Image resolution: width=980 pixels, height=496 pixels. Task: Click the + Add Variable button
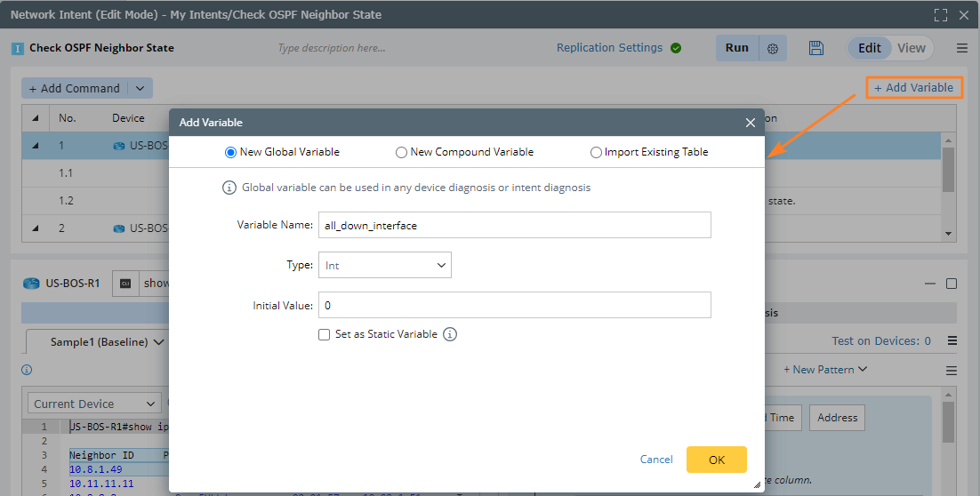(914, 88)
